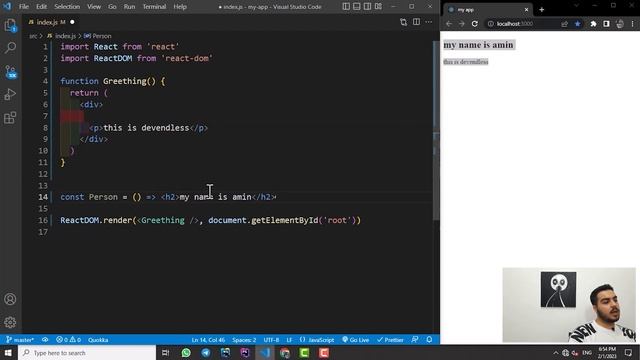The width and height of the screenshot is (640, 360).
Task: Open the Explorer view in activity bar
Action: (10, 25)
